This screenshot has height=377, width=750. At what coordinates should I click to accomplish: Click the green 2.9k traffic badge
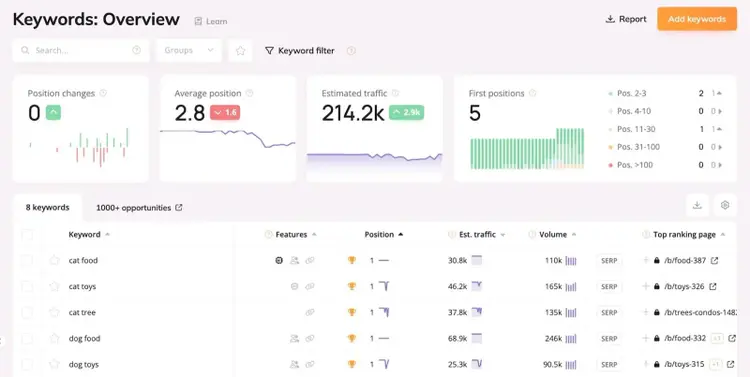407,113
